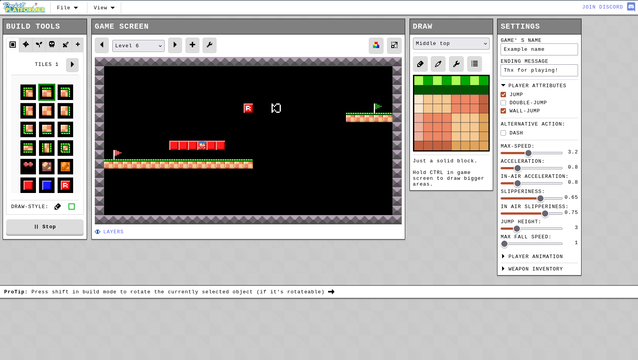Viewport: 638px width, 360px height.
Task: Expand the Weapon Inventory section
Action: tap(532, 269)
